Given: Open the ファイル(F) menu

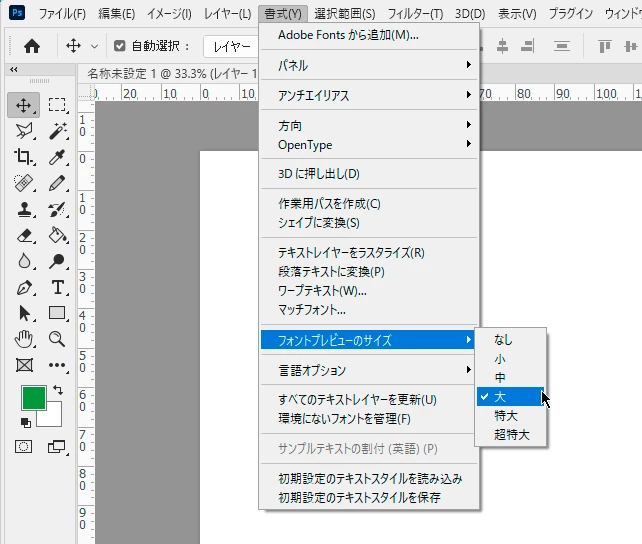Looking at the screenshot, I should (62, 14).
